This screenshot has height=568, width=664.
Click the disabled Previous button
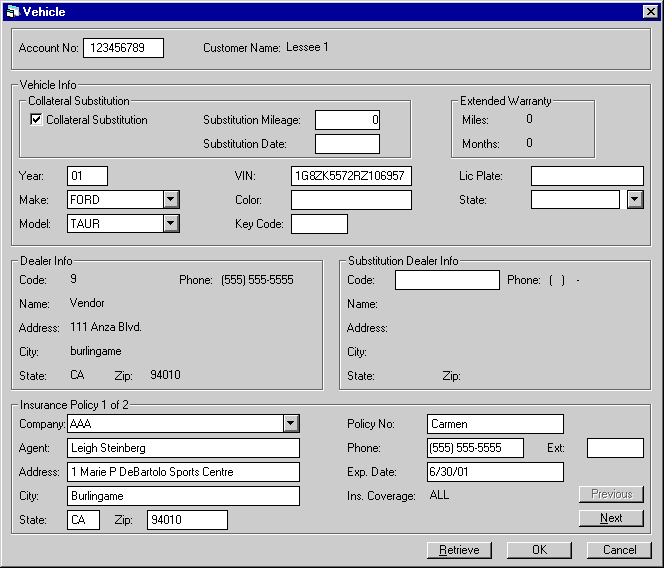(x=611, y=494)
